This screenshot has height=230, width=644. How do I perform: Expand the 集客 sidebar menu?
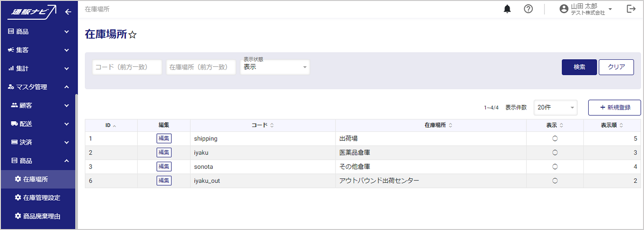[x=39, y=50]
